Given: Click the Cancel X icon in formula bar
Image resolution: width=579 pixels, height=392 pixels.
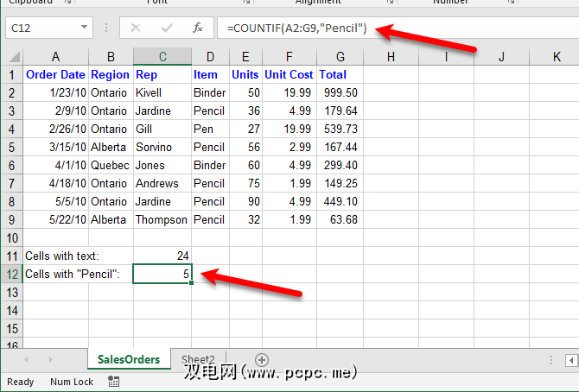Looking at the screenshot, I should click(x=135, y=28).
